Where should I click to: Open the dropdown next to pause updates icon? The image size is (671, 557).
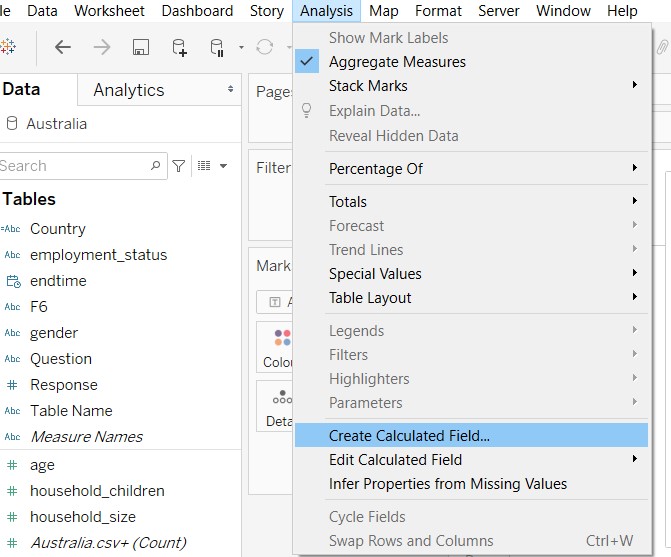[x=241, y=47]
